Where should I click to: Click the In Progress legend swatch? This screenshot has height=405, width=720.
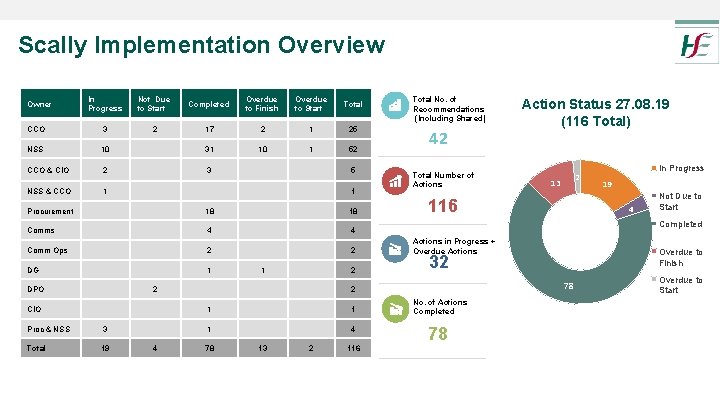pos(654,169)
